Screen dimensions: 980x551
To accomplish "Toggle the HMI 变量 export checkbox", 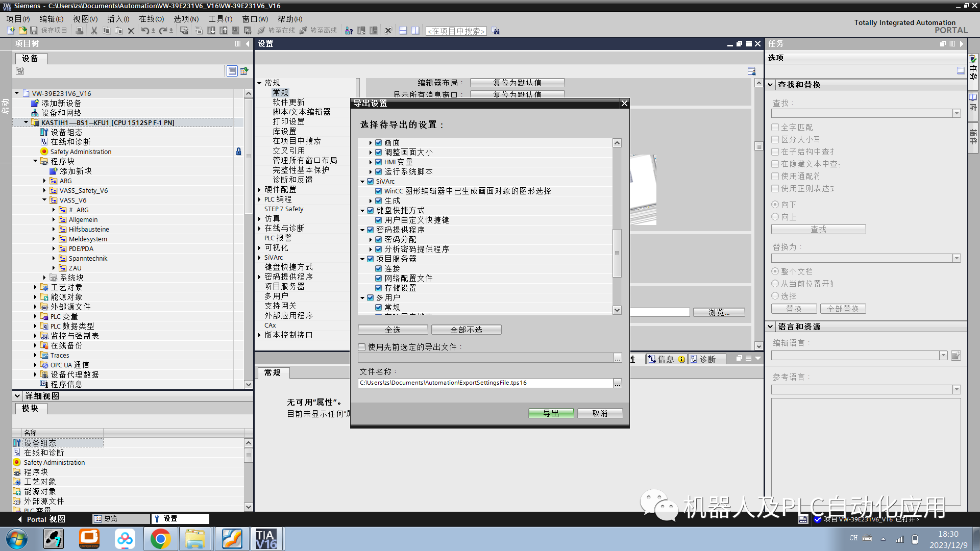I will pyautogui.click(x=379, y=162).
